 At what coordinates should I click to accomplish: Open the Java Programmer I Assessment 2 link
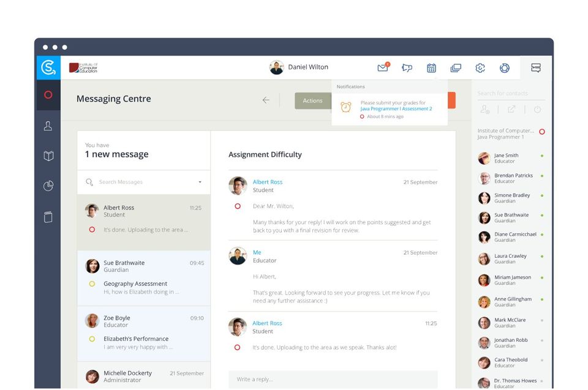pos(396,109)
